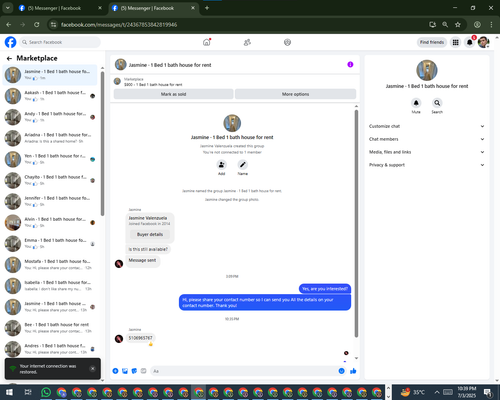The width and height of the screenshot is (500, 400).
Task: Mute this chat with the bell icon
Action: tap(416, 103)
